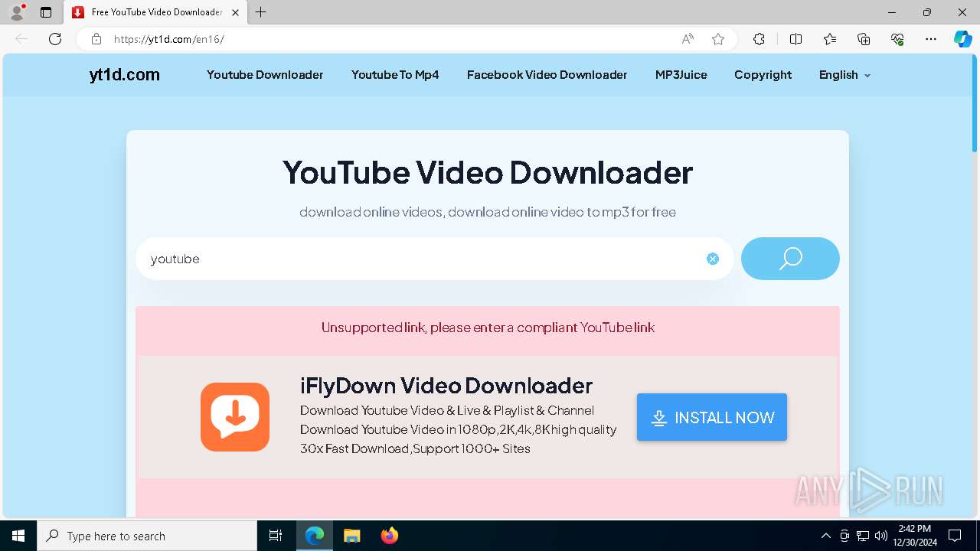
Task: Click the YouTube Video Downloader main heading
Action: pos(488,172)
